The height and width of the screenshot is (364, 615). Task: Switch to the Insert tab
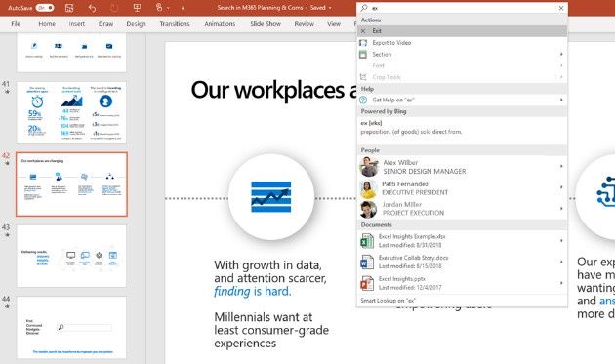coord(77,24)
